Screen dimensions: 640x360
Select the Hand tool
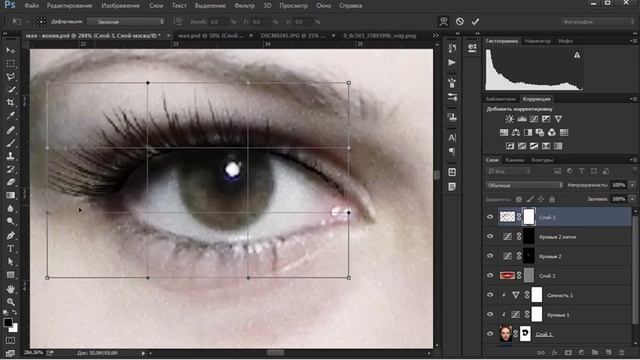11,289
